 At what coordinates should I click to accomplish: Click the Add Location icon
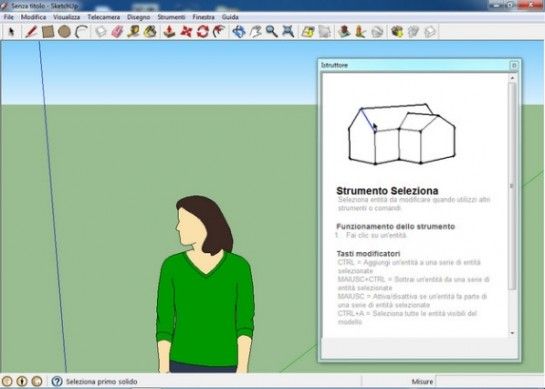point(308,32)
